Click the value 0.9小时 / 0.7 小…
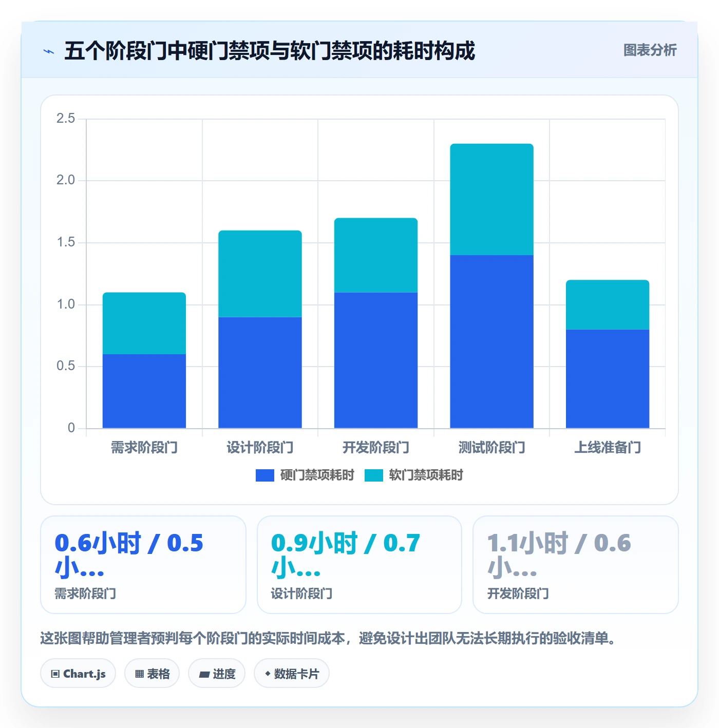719x728 pixels. pos(346,555)
